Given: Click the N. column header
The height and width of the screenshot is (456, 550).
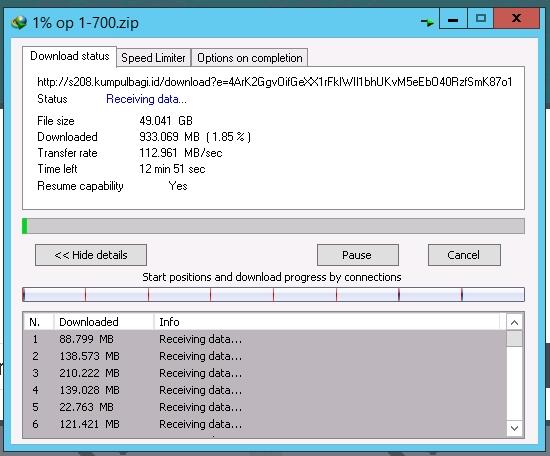Looking at the screenshot, I should click(39, 322).
